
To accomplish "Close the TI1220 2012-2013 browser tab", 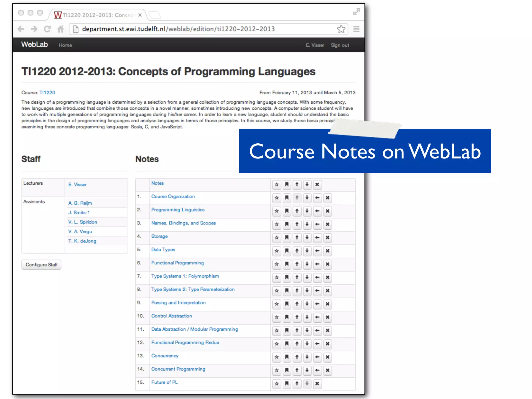I will click(x=140, y=15).
